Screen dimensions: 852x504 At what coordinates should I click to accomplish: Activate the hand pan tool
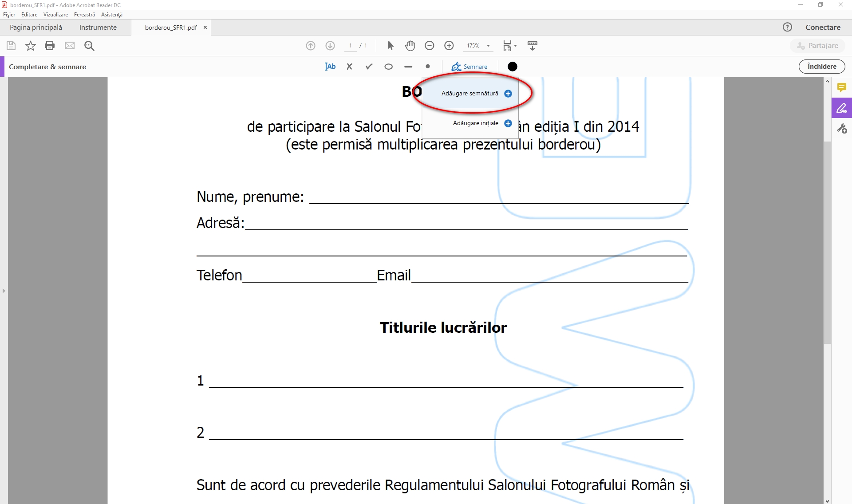pos(410,46)
